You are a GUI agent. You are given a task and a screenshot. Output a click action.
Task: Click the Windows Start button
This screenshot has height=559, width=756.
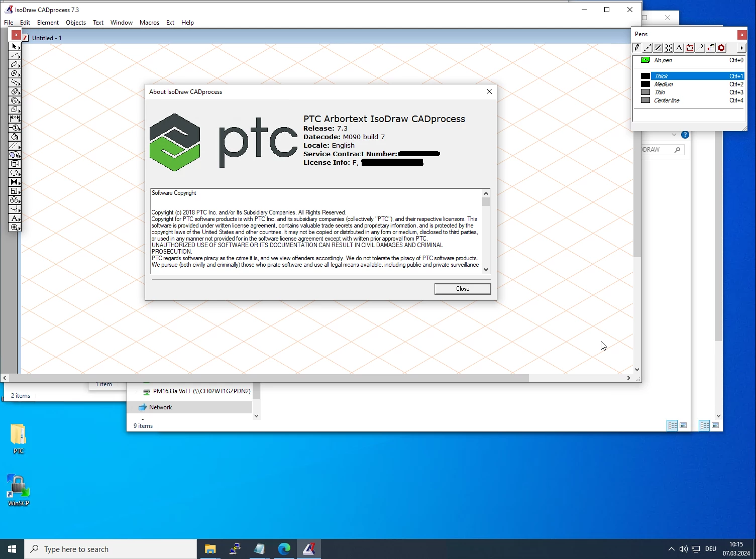click(12, 549)
